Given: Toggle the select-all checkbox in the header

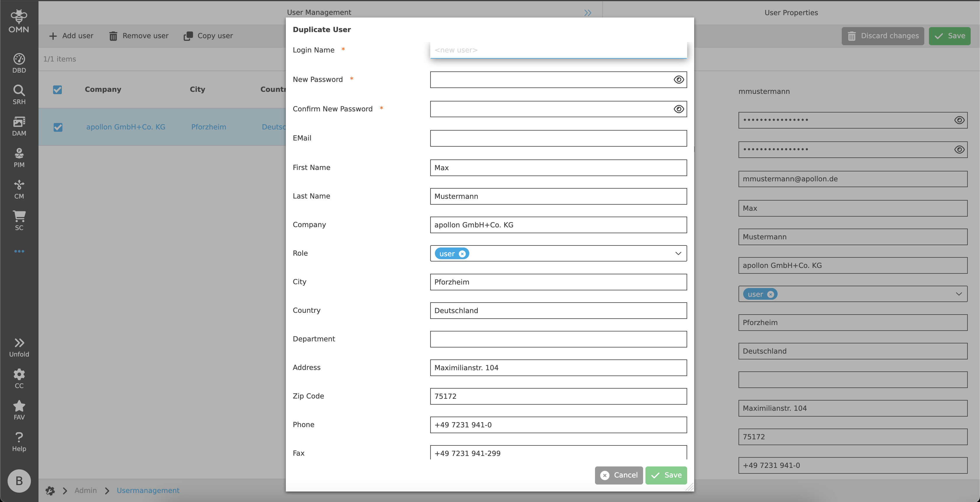Looking at the screenshot, I should [57, 90].
